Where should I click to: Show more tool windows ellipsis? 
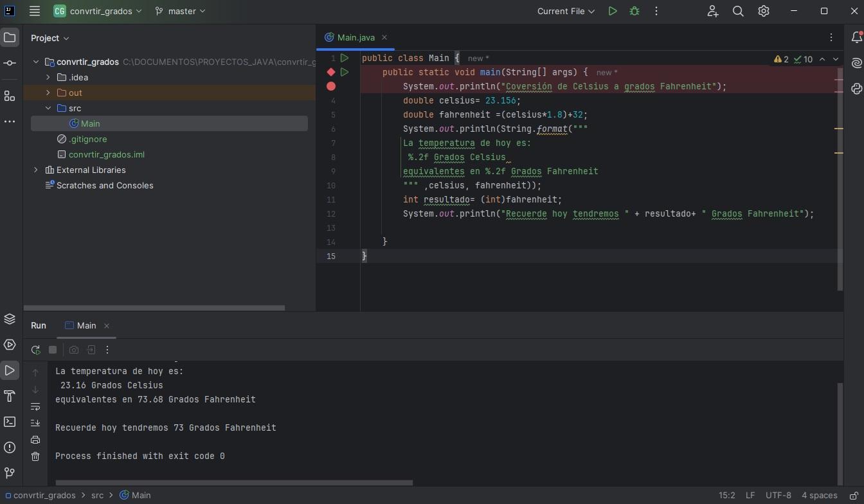tap(10, 122)
